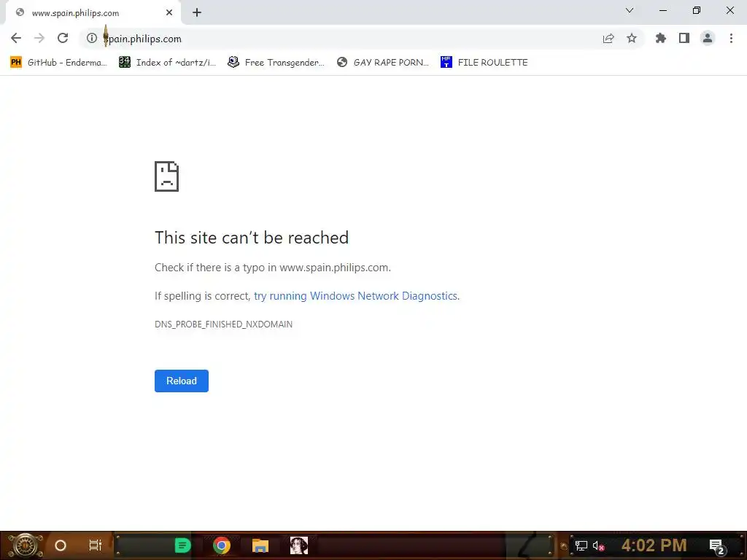The height and width of the screenshot is (560, 747).
Task: View site information via the info icon
Action: [x=91, y=38]
